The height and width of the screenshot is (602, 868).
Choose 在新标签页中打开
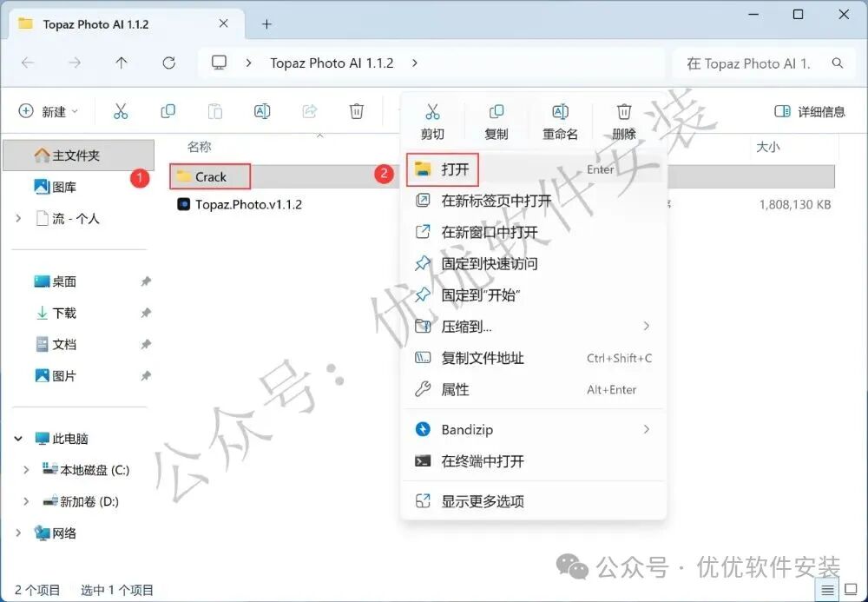click(533, 201)
